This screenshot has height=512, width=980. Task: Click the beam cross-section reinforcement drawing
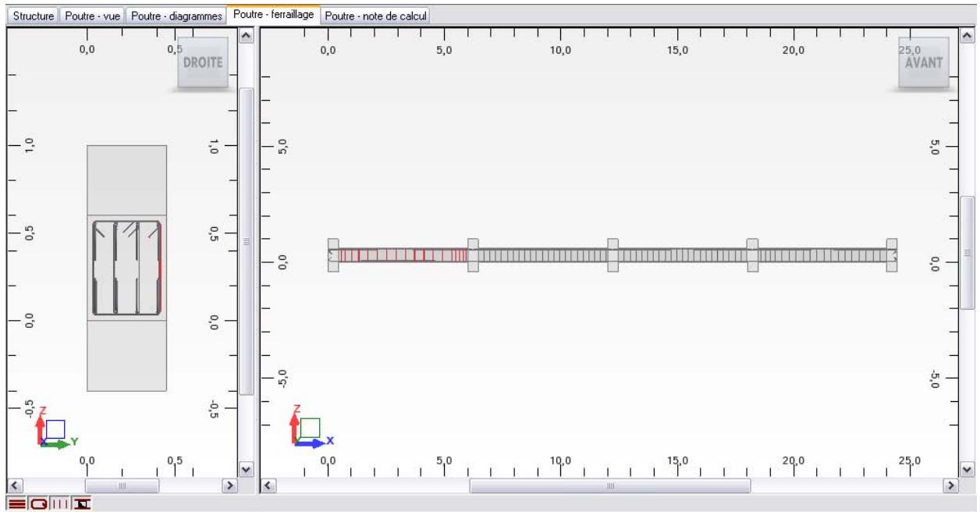click(x=127, y=268)
